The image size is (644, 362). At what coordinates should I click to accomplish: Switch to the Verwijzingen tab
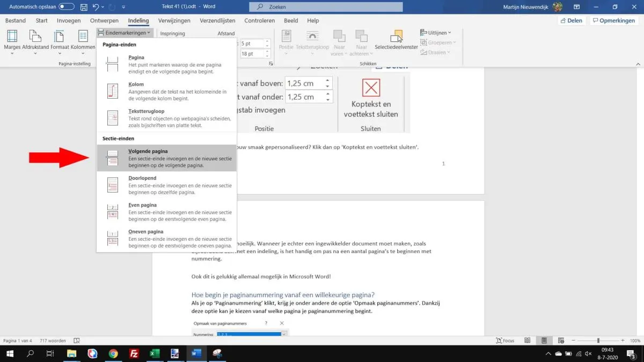click(x=173, y=21)
